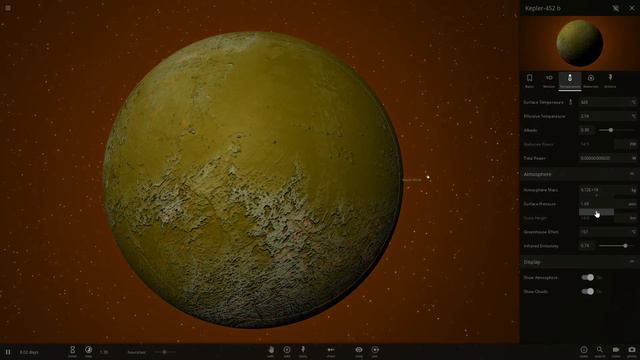The width and height of the screenshot is (640, 360).
Task: Click the Surface Temperature value field
Action: point(604,102)
